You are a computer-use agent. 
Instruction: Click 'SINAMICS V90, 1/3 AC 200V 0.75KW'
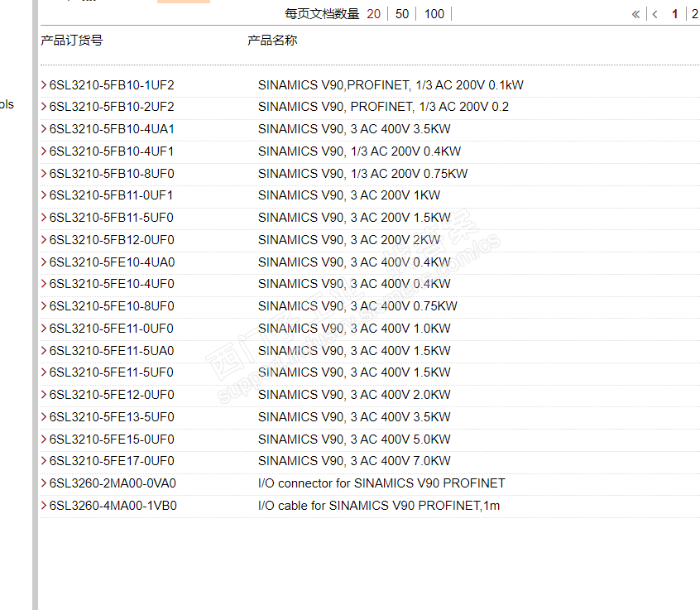tap(362, 174)
